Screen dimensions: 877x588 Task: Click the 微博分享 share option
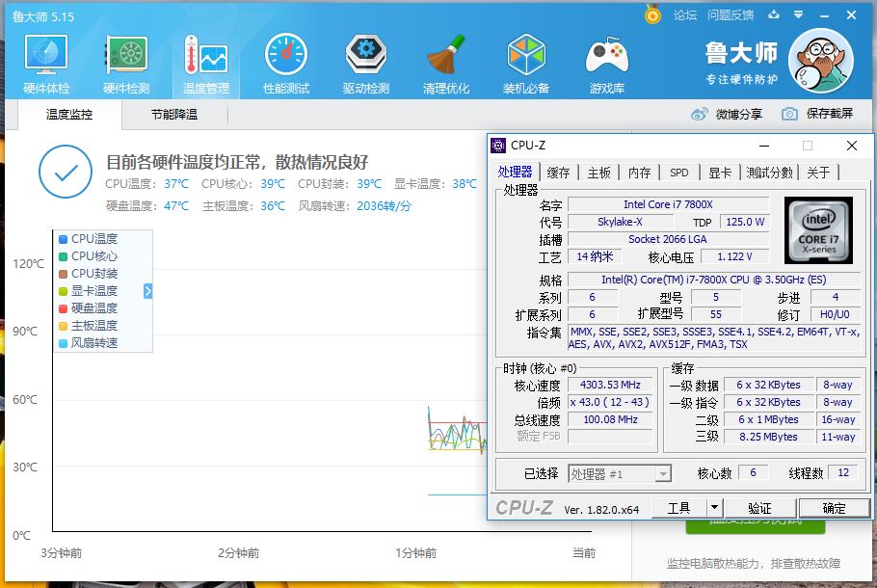tap(728, 114)
